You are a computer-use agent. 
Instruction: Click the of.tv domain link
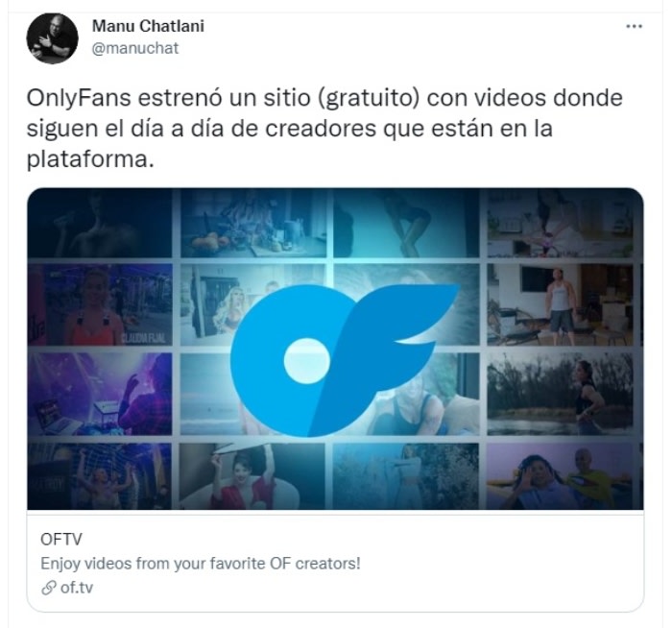pyautogui.click(x=76, y=588)
